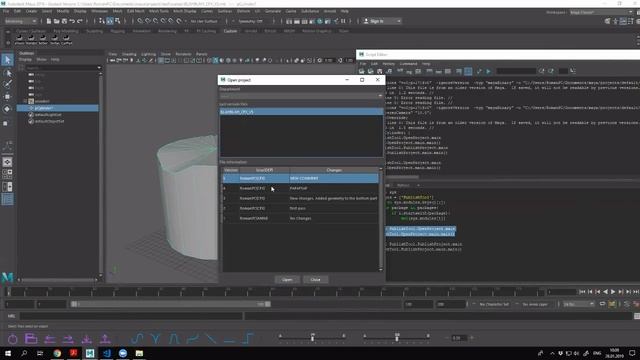640x360 pixels.
Task: Click the purple download arrow icon
Action: (x=87, y=338)
